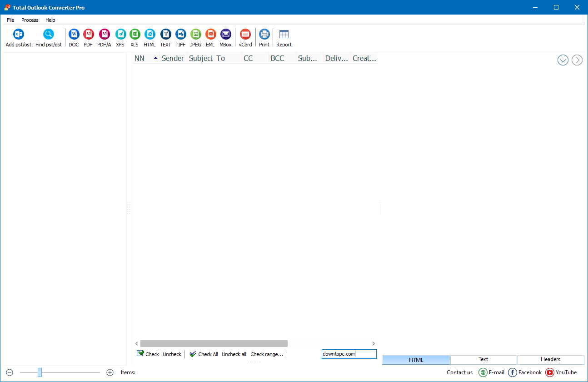Open the Find pst/ost search tool
Viewport: 588px width, 382px height.
pos(49,35)
